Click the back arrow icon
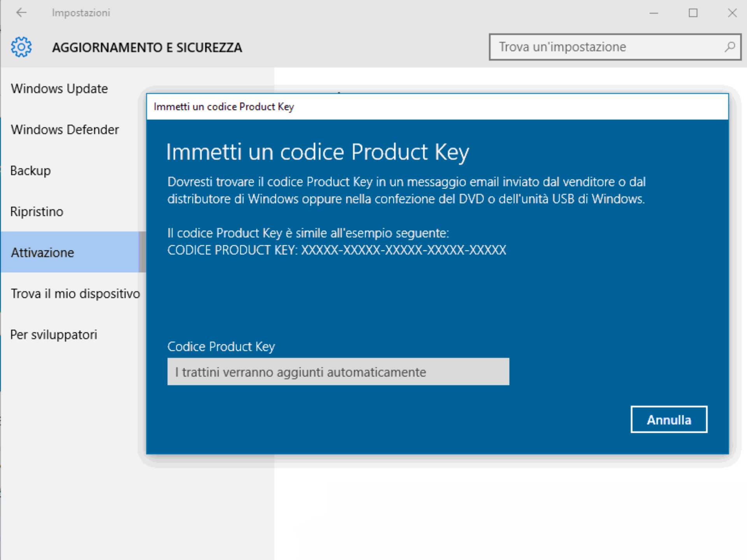The image size is (747, 560). [21, 13]
